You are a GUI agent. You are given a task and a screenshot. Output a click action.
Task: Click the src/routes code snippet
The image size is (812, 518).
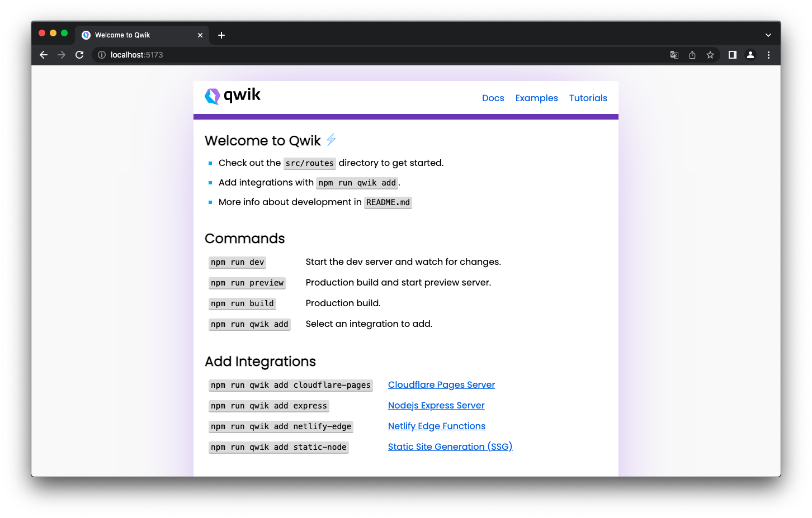pos(310,163)
